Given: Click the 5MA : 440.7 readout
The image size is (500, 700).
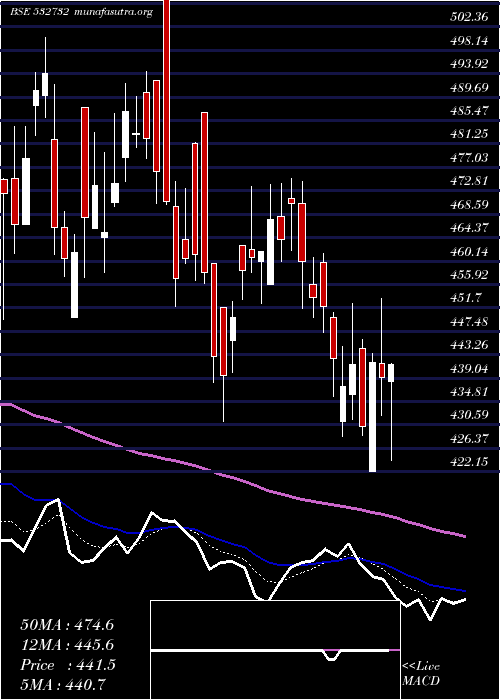Looking at the screenshot, I should pos(65,685).
